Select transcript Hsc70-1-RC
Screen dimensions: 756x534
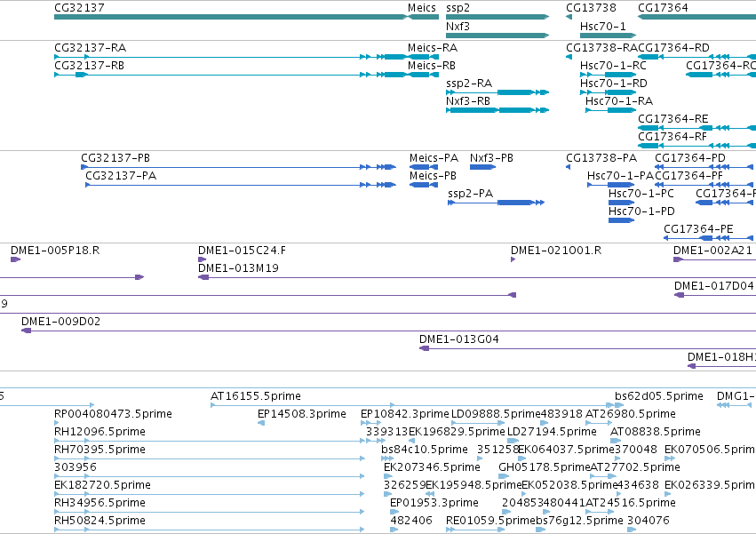point(608,75)
